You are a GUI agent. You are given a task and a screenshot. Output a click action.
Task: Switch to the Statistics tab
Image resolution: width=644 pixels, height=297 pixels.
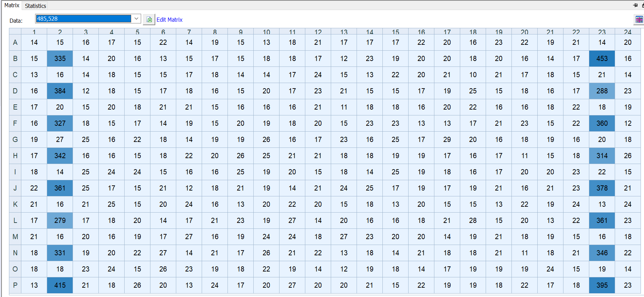coord(35,6)
